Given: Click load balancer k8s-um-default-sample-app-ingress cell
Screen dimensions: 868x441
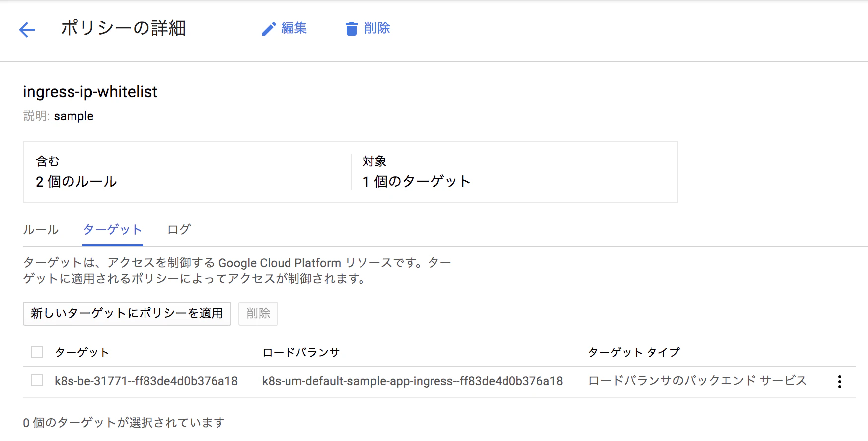Looking at the screenshot, I should coord(413,381).
